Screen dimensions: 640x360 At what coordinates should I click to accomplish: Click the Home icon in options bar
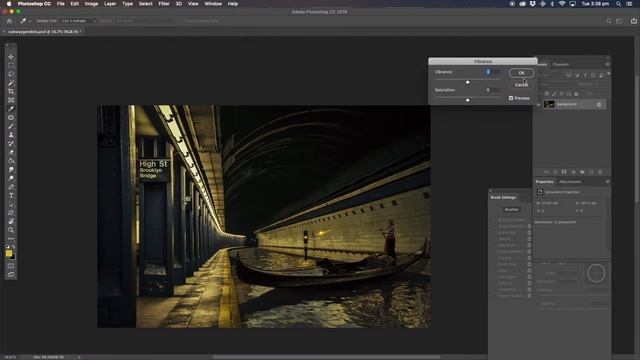[x=9, y=20]
